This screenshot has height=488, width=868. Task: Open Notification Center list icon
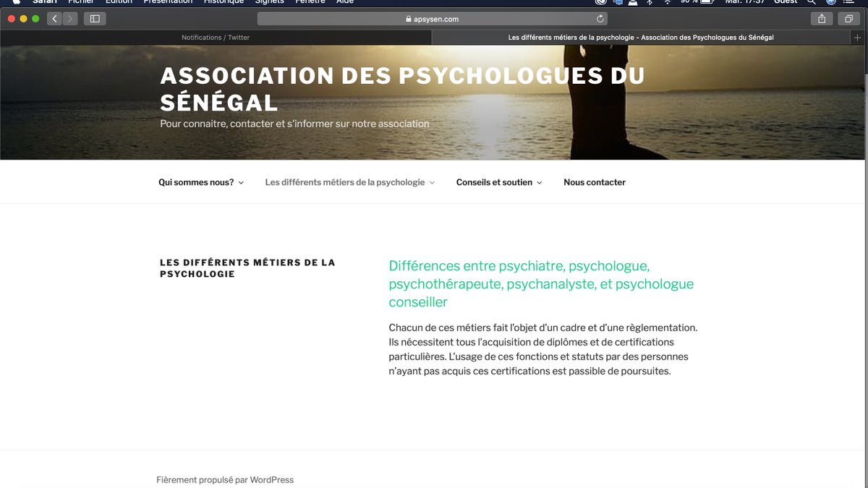pyautogui.click(x=848, y=2)
